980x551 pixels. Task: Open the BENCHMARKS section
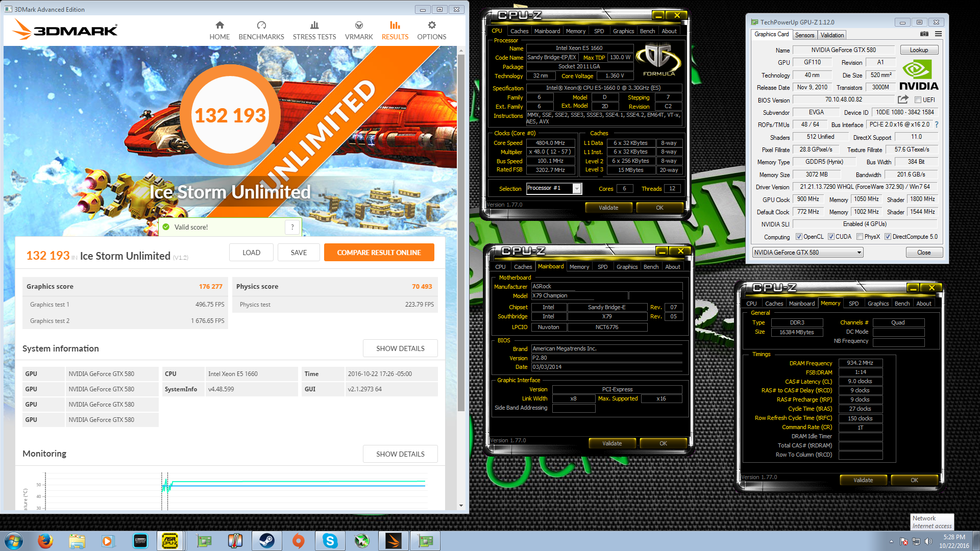(x=261, y=31)
